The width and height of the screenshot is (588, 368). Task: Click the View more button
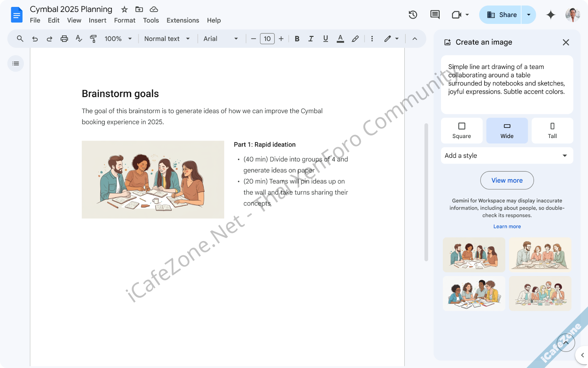point(507,180)
